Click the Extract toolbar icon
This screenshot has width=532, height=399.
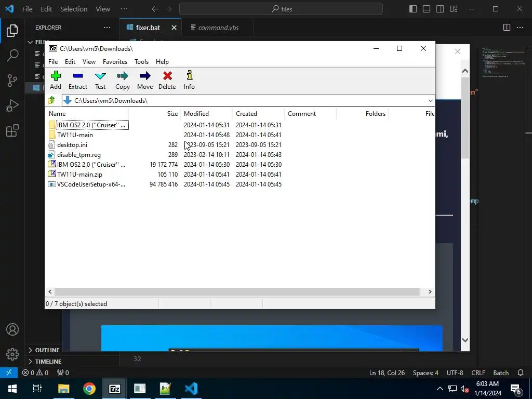tap(78, 80)
